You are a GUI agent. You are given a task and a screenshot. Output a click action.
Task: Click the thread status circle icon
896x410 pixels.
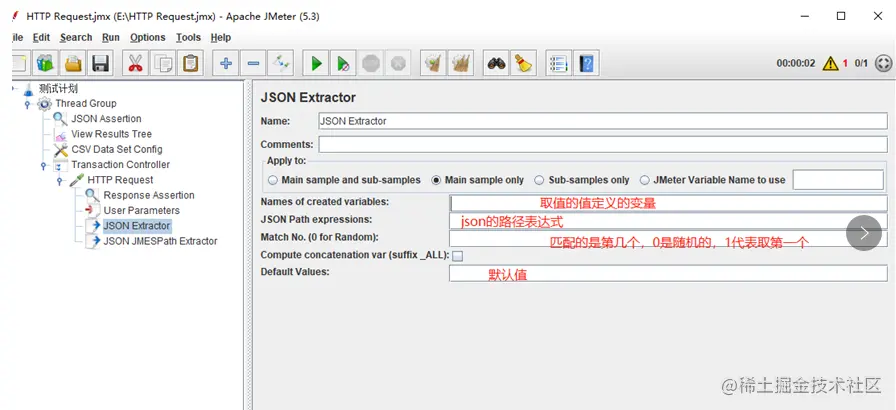pyautogui.click(x=883, y=63)
